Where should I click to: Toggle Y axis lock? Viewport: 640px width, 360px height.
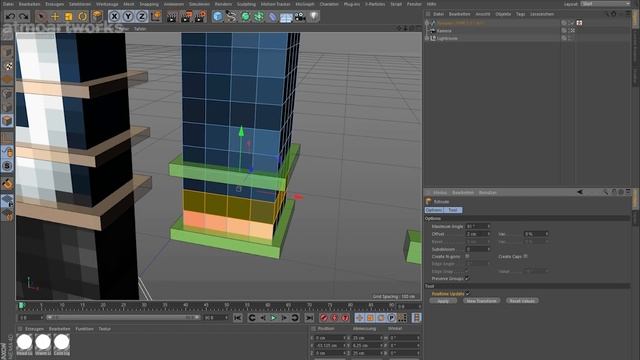pos(128,17)
